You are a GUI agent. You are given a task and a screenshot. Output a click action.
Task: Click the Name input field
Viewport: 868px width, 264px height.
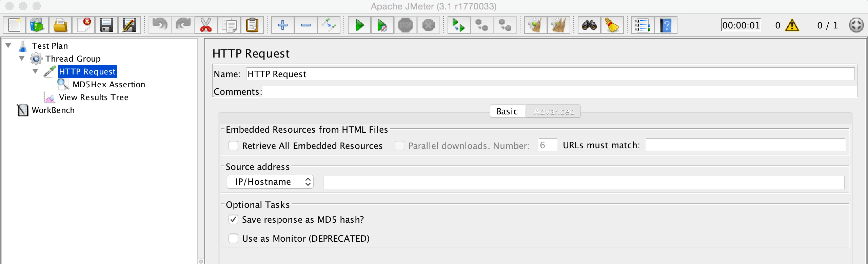(550, 74)
